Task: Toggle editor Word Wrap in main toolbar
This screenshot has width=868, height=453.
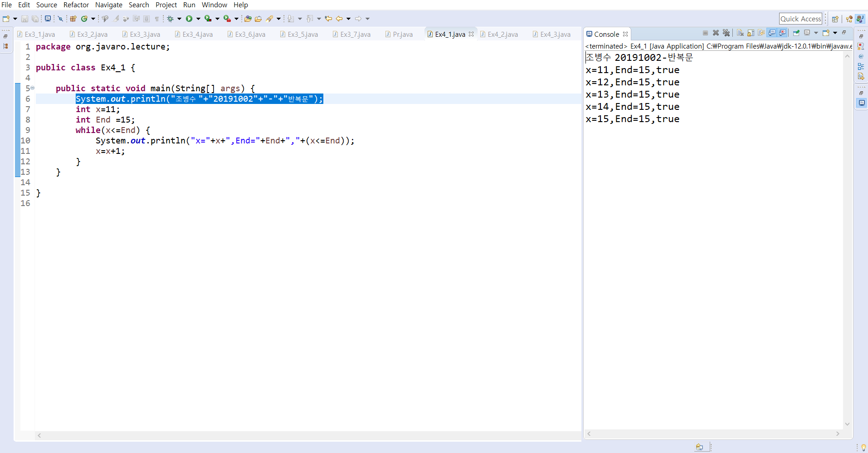Action: 136,19
